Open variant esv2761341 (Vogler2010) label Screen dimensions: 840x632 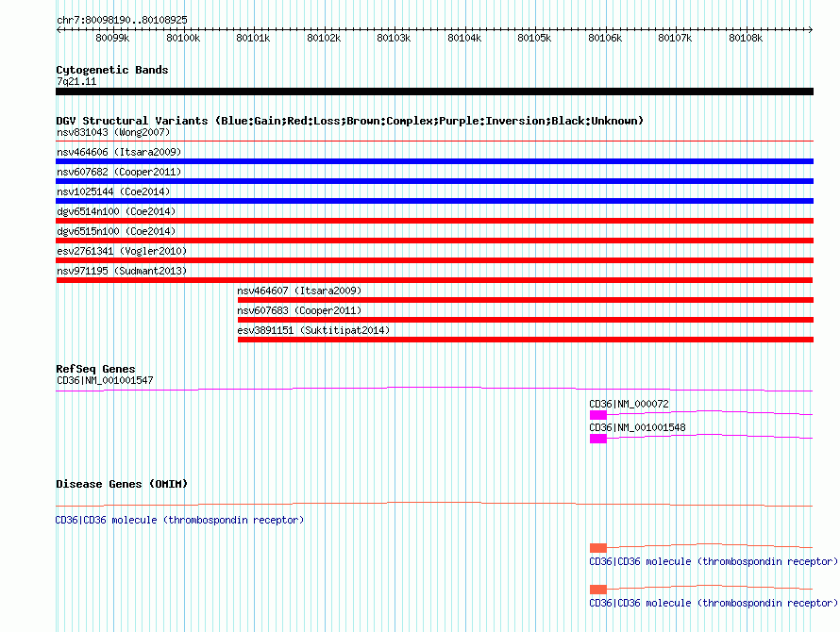click(x=122, y=251)
